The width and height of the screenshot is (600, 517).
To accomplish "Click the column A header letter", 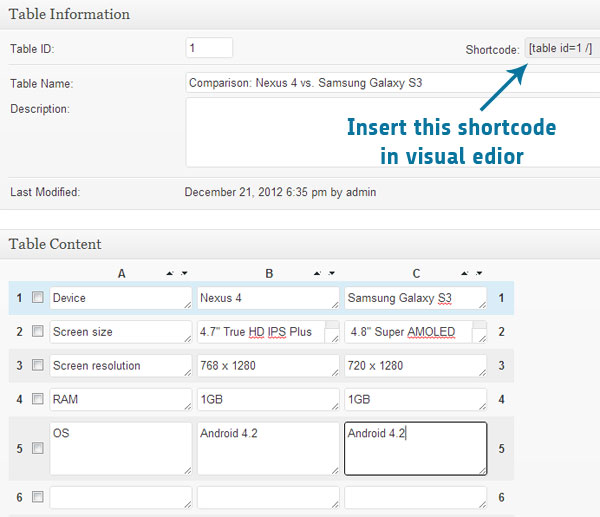I will coord(121,274).
